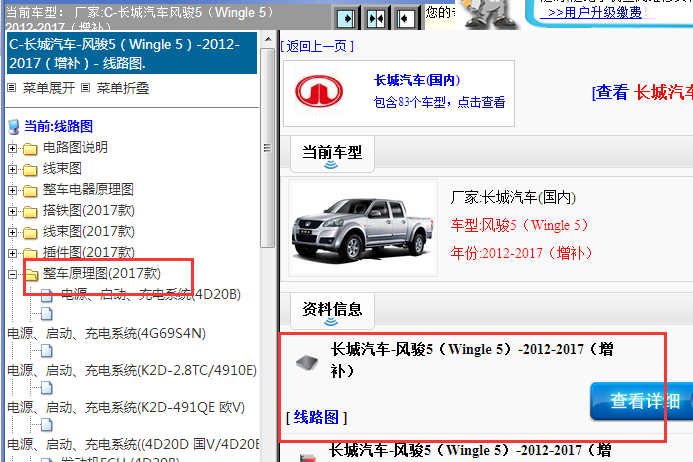Open the [线路图] link
This screenshot has width=693, height=462.
[x=316, y=417]
